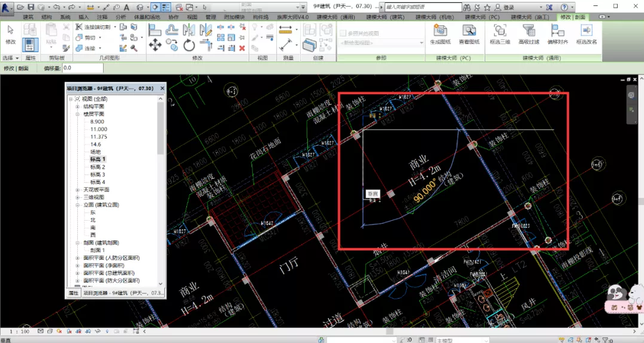Screen dimensions: 644x343
Task: Collapse the 楼层平面 tree node
Action: point(77,114)
